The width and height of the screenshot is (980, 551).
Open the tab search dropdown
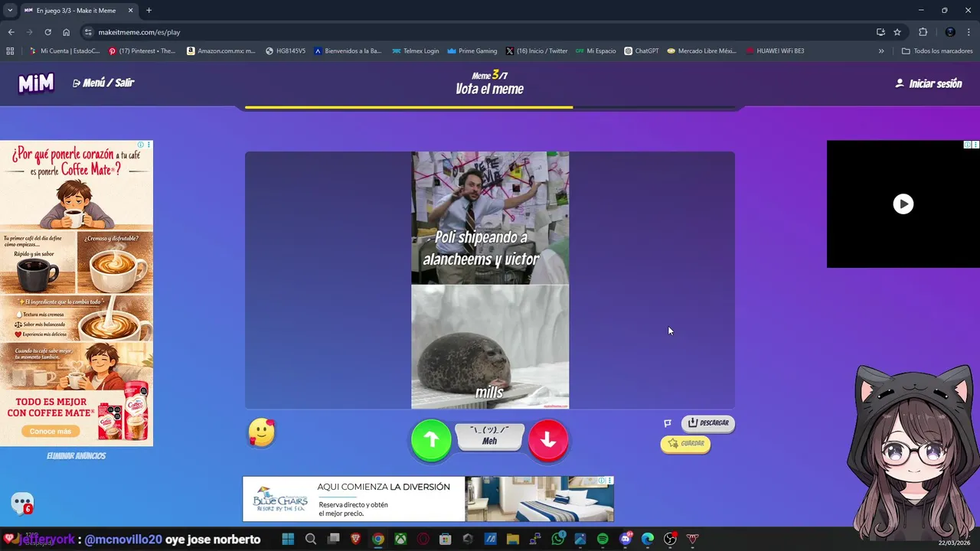point(9,11)
